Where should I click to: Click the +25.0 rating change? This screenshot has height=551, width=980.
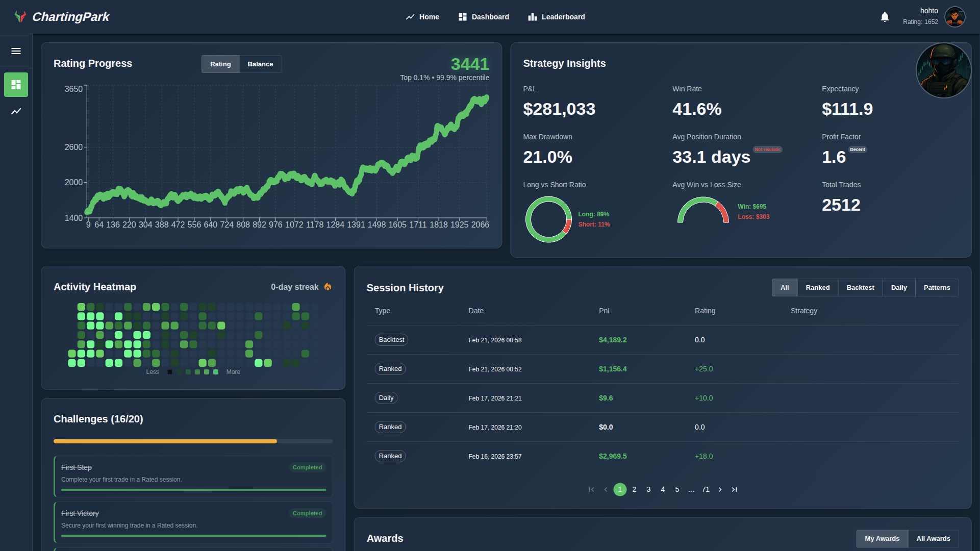(x=703, y=369)
